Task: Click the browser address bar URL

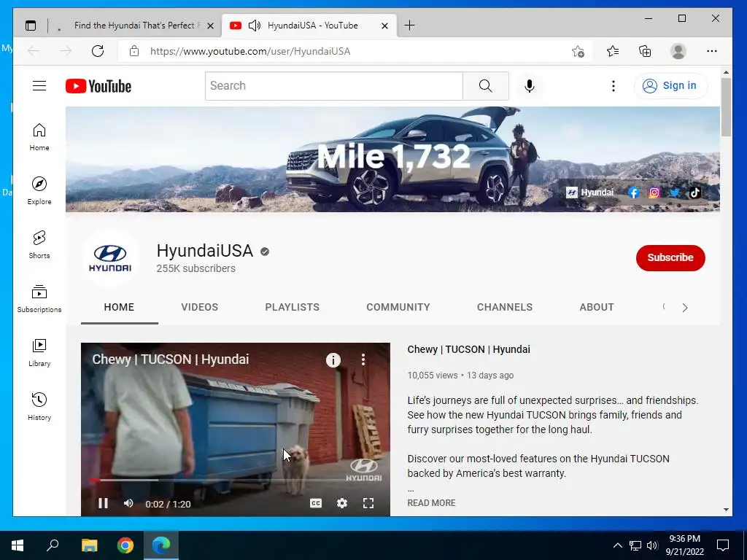Action: [x=250, y=51]
